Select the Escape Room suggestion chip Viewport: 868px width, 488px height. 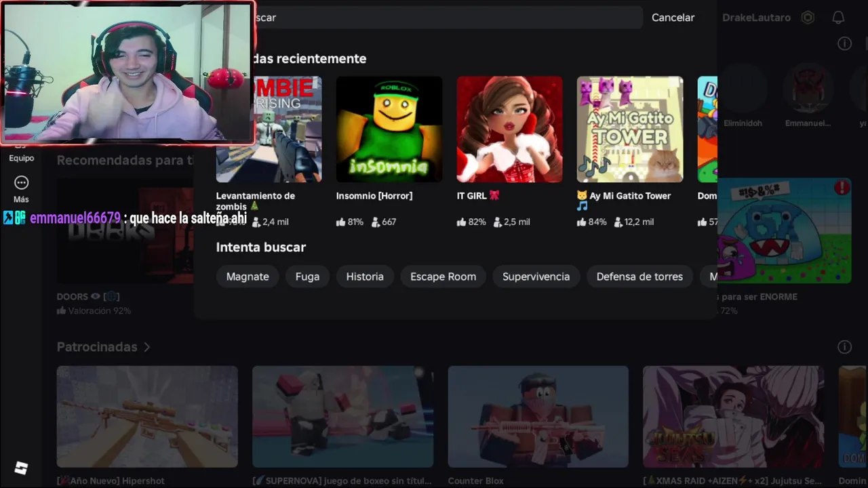(443, 277)
